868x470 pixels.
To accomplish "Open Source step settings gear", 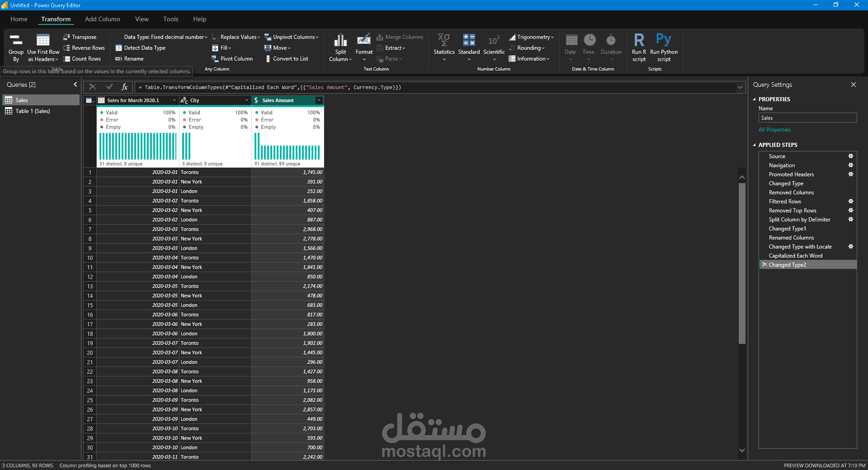I will pos(850,156).
